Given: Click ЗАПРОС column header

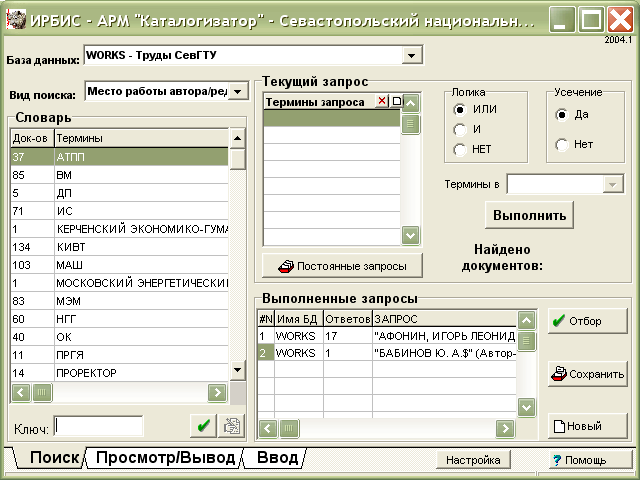Looking at the screenshot, I should (444, 319).
